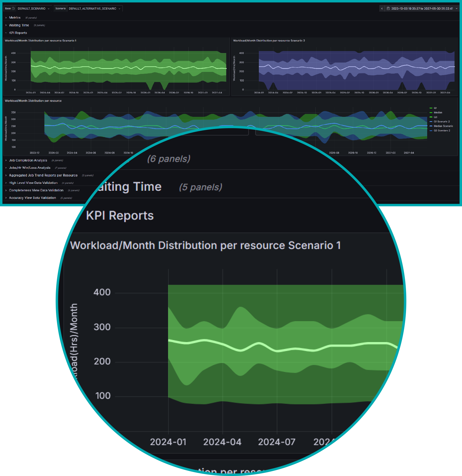Open the DEFAULT_SCENARIO base dropdown
The width and height of the screenshot is (462, 476).
[34, 9]
